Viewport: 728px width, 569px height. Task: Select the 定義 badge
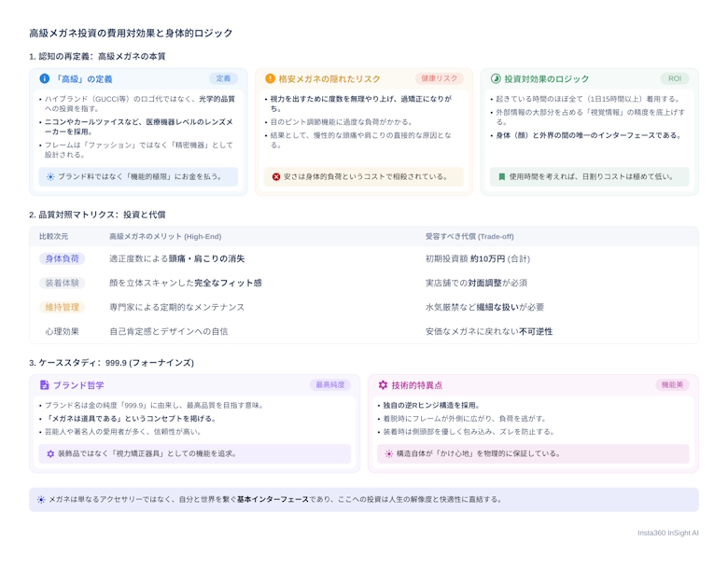click(x=223, y=79)
